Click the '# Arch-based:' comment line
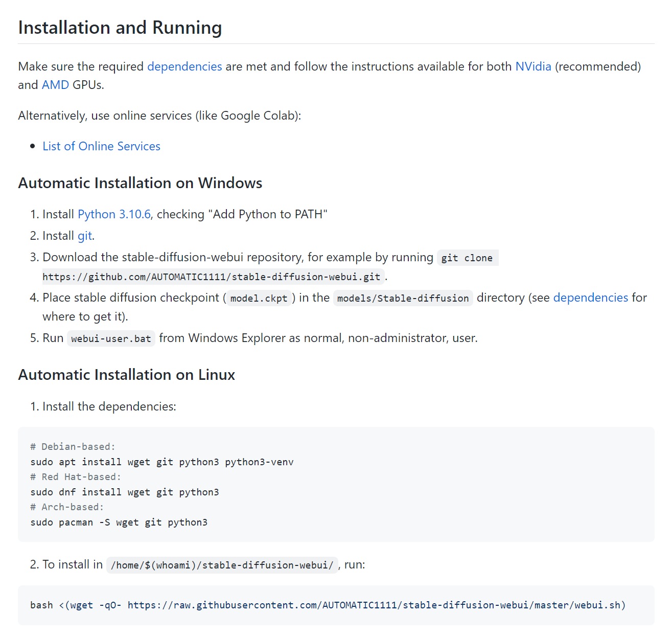This screenshot has width=672, height=637. pyautogui.click(x=67, y=507)
